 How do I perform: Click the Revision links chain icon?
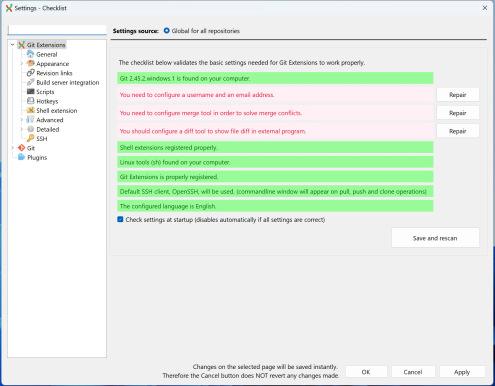click(31, 73)
